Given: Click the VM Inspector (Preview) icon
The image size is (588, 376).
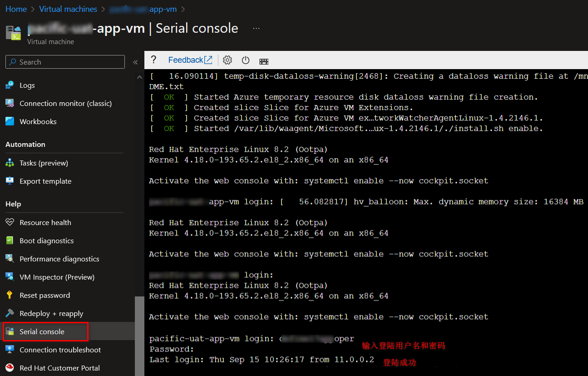Looking at the screenshot, I should tap(10, 277).
